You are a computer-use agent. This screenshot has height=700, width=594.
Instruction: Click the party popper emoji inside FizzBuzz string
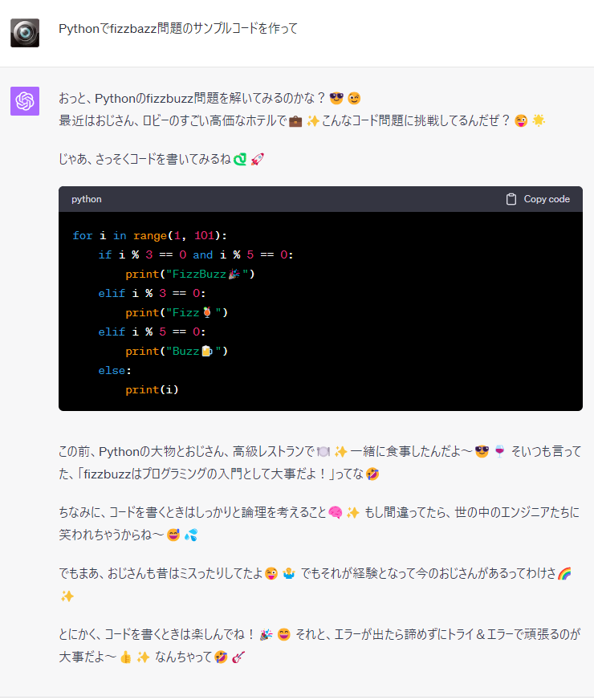234,274
